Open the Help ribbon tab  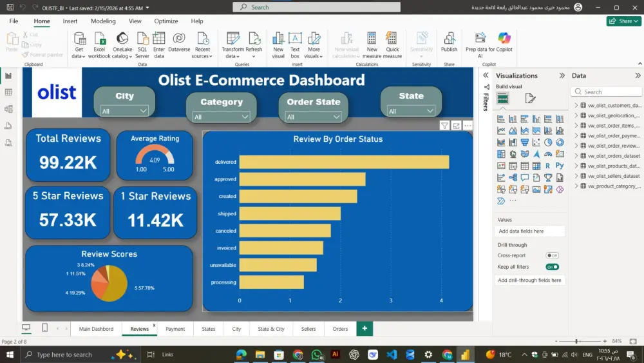click(x=196, y=21)
